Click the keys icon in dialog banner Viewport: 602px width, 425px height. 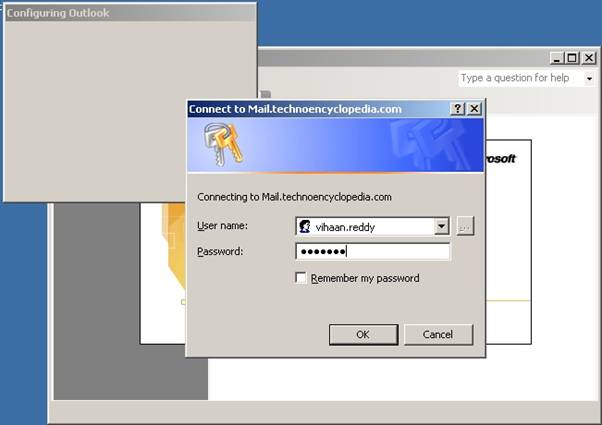tap(223, 144)
